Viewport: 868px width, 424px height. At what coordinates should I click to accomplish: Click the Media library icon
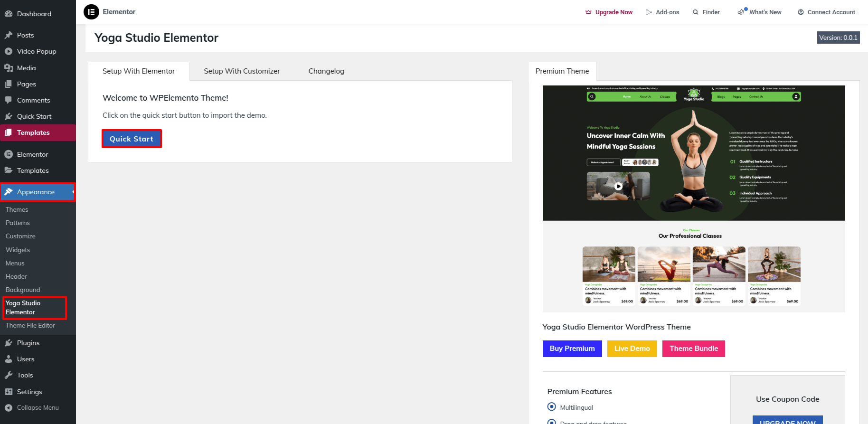click(9, 68)
